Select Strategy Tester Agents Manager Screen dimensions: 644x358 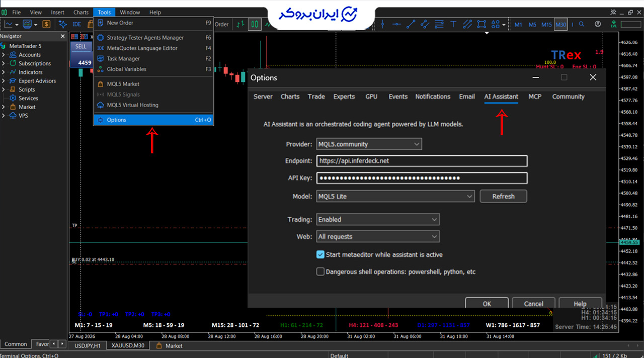(153, 38)
